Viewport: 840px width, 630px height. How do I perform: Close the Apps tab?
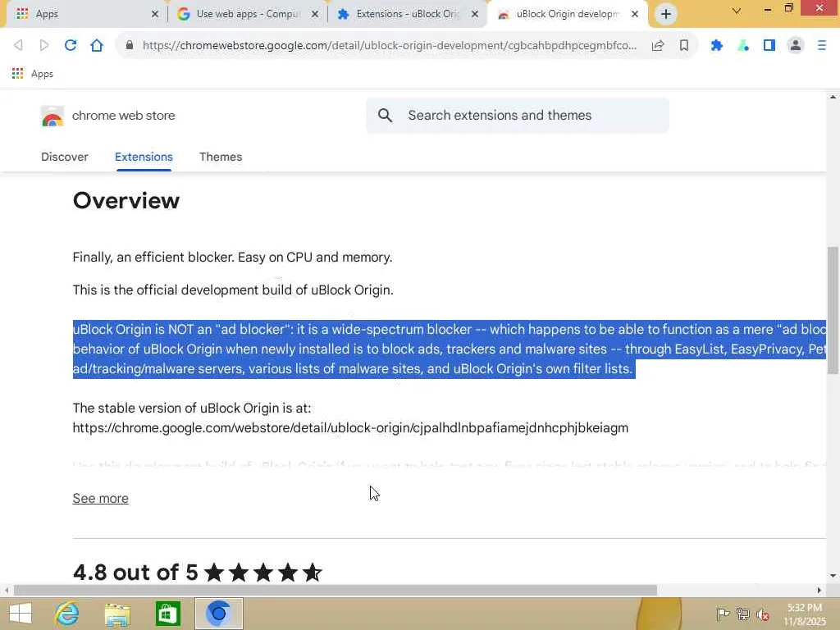tap(155, 14)
